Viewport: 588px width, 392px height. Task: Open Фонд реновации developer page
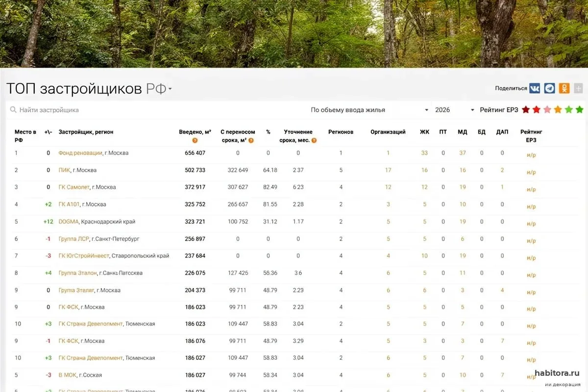[80, 153]
